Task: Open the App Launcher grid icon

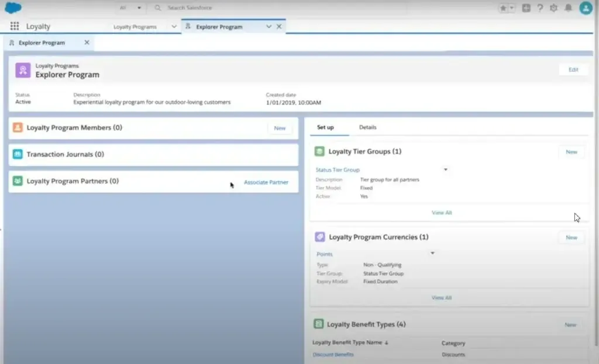Action: coord(15,26)
